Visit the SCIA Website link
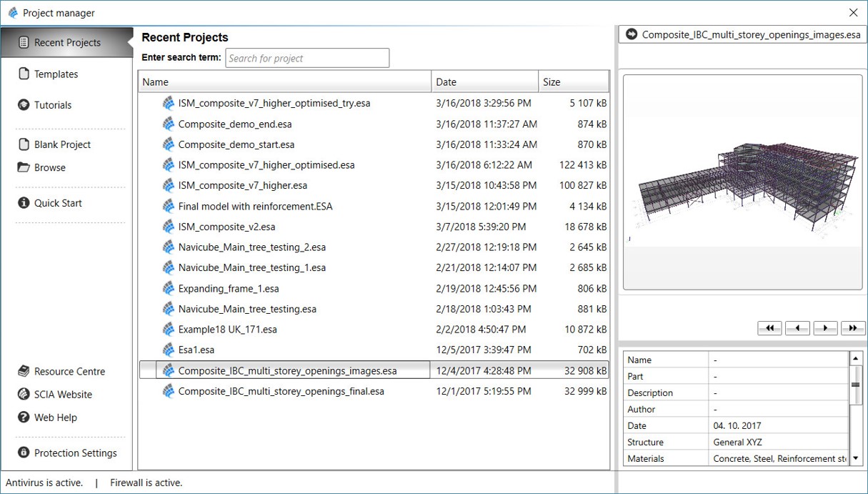The height and width of the screenshot is (494, 868). [x=63, y=395]
